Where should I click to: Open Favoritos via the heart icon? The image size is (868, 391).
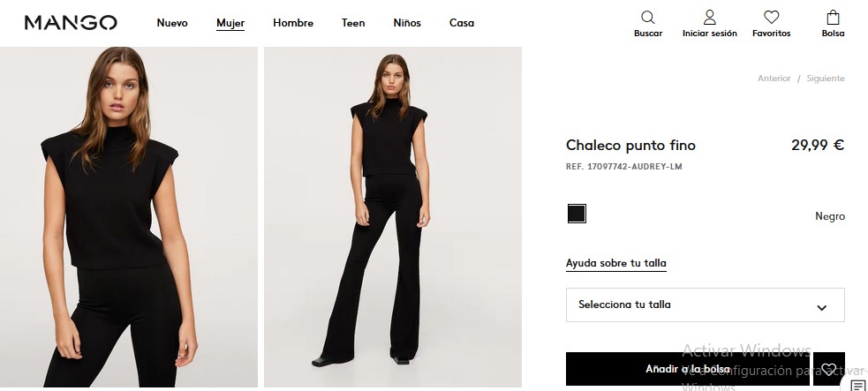coord(771,18)
